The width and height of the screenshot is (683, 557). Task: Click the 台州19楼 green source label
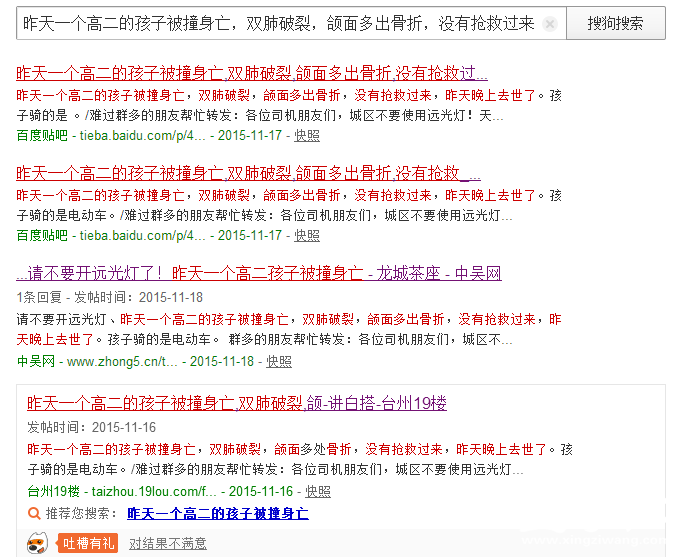pos(53,491)
